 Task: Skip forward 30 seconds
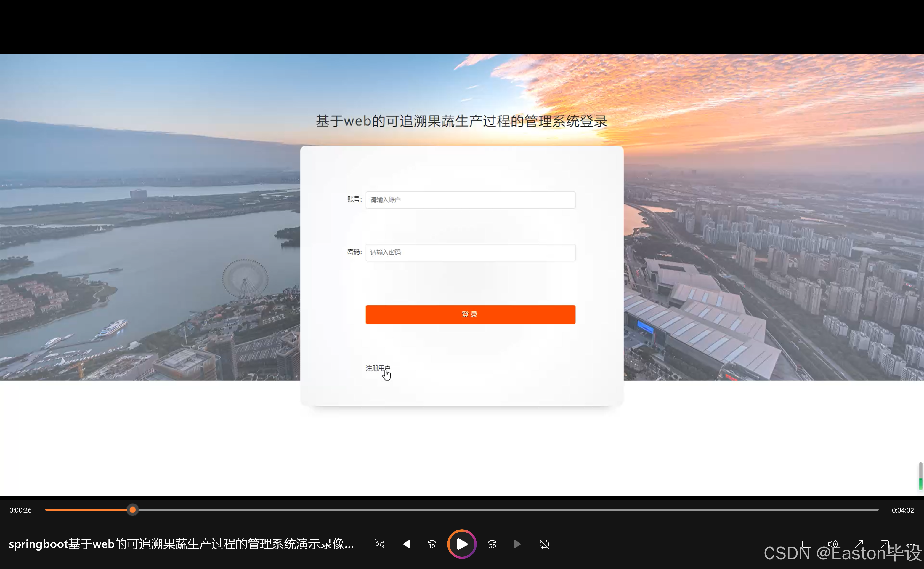click(x=492, y=544)
